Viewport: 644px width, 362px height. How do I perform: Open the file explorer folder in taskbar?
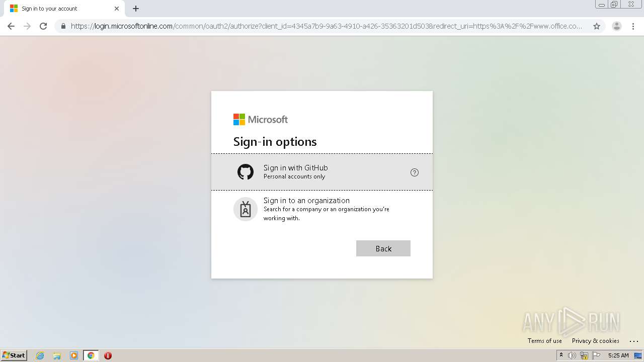(57, 355)
